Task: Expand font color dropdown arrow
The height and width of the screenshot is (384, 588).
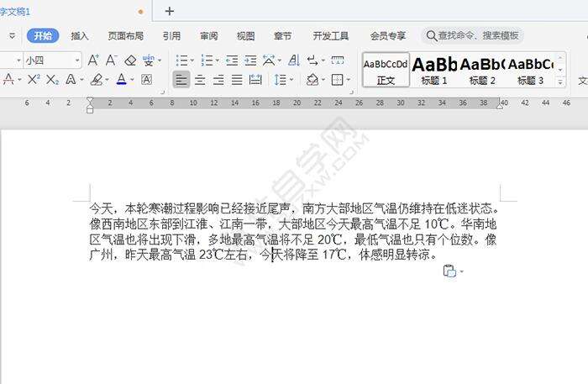Action: click(x=132, y=80)
